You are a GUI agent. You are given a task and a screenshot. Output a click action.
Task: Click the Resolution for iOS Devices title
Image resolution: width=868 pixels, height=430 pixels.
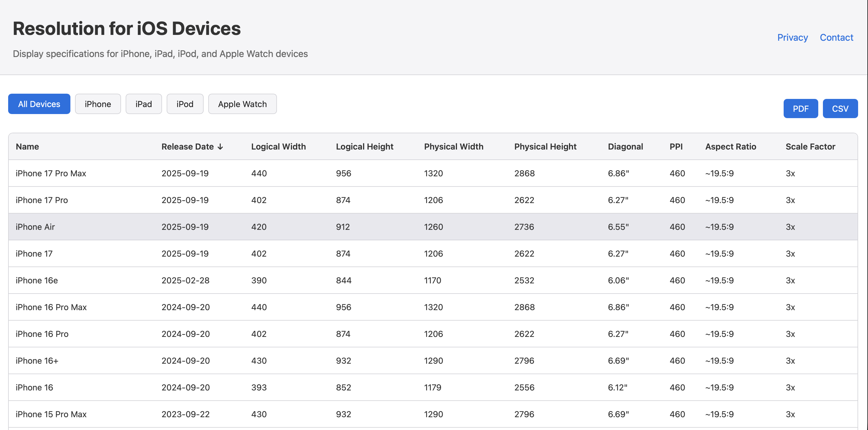[x=127, y=28]
